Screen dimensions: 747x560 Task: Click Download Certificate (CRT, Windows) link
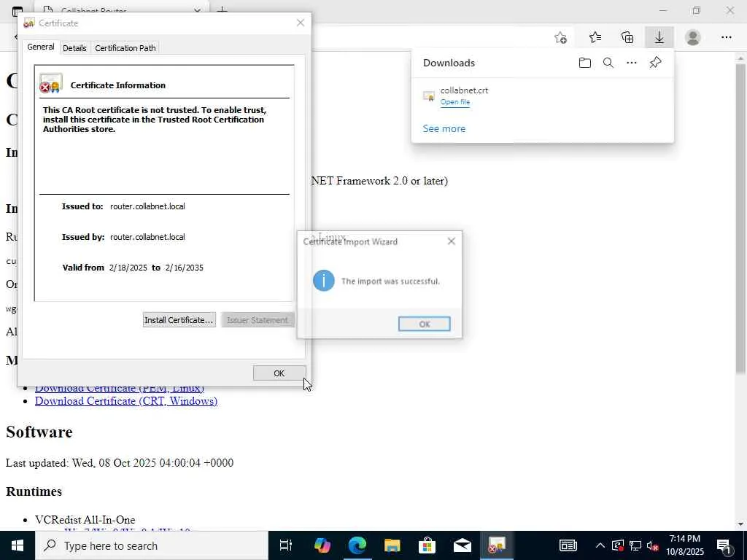[126, 401]
